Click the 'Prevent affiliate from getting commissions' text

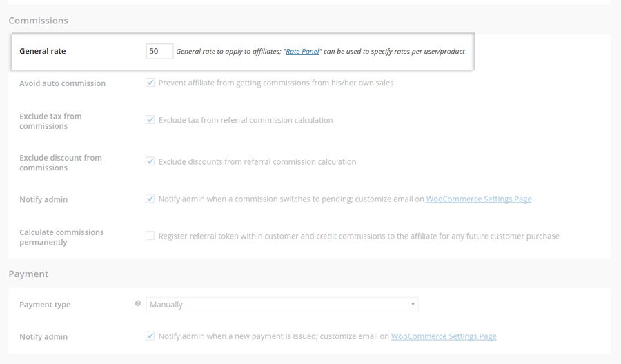276,83
